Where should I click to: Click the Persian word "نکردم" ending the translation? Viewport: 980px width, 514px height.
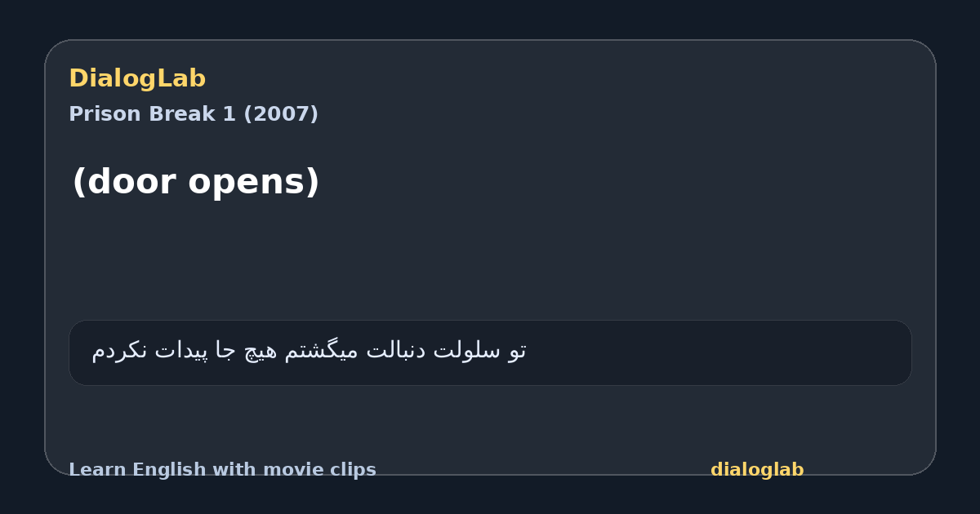pyautogui.click(x=120, y=351)
